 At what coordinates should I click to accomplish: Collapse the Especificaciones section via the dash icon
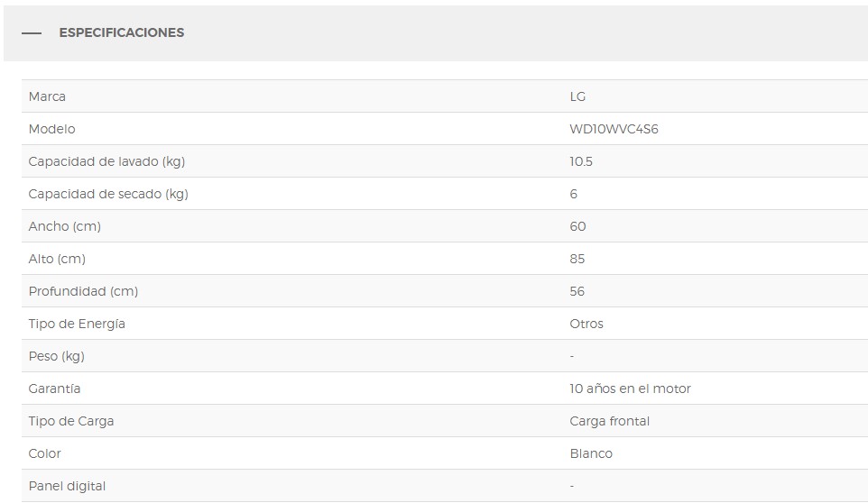click(32, 33)
